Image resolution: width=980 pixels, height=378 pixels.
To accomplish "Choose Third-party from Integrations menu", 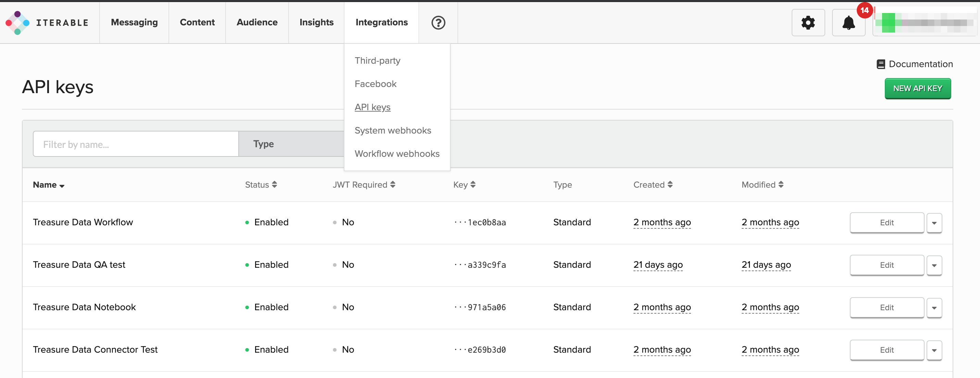I will 377,61.
